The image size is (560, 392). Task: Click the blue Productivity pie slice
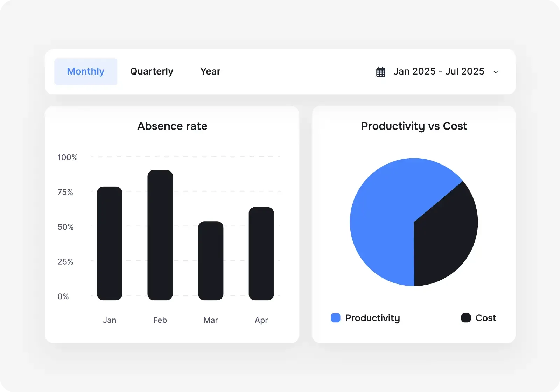(381, 210)
